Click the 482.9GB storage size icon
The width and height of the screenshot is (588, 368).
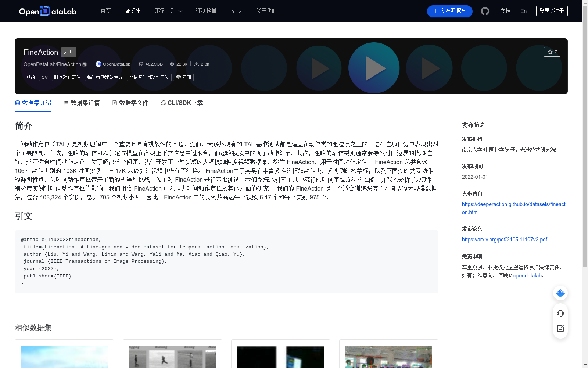(141, 64)
